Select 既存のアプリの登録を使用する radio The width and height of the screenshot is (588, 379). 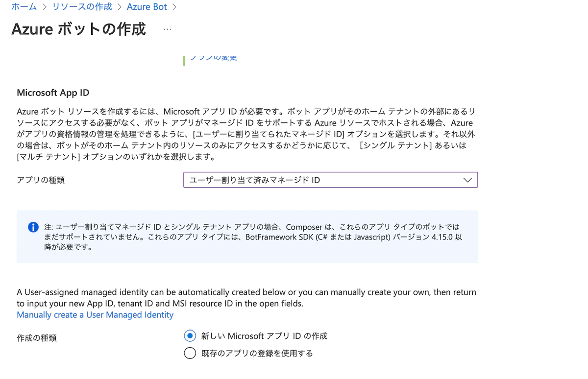coord(190,353)
